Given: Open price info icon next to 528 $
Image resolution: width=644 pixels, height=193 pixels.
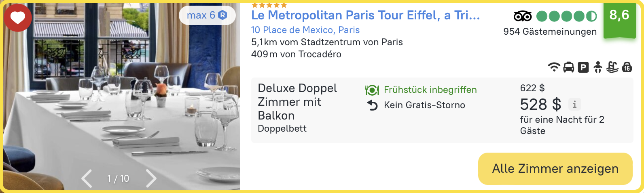Looking at the screenshot, I should (574, 105).
